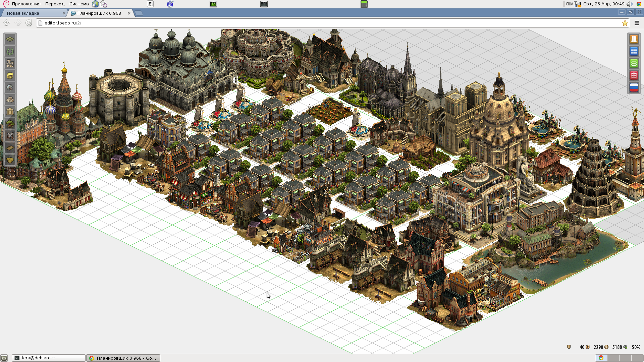The height and width of the screenshot is (362, 644).
Task: Select Планировщик 0.968 taskbar window button
Action: pyautogui.click(x=123, y=358)
